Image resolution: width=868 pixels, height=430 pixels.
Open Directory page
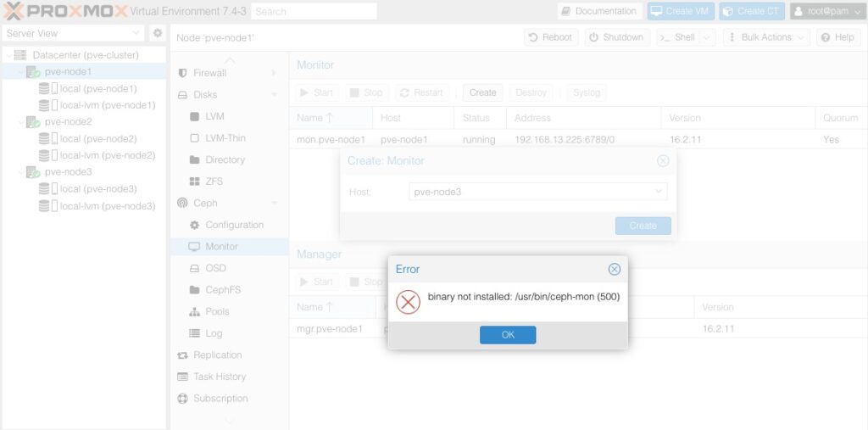pos(225,159)
